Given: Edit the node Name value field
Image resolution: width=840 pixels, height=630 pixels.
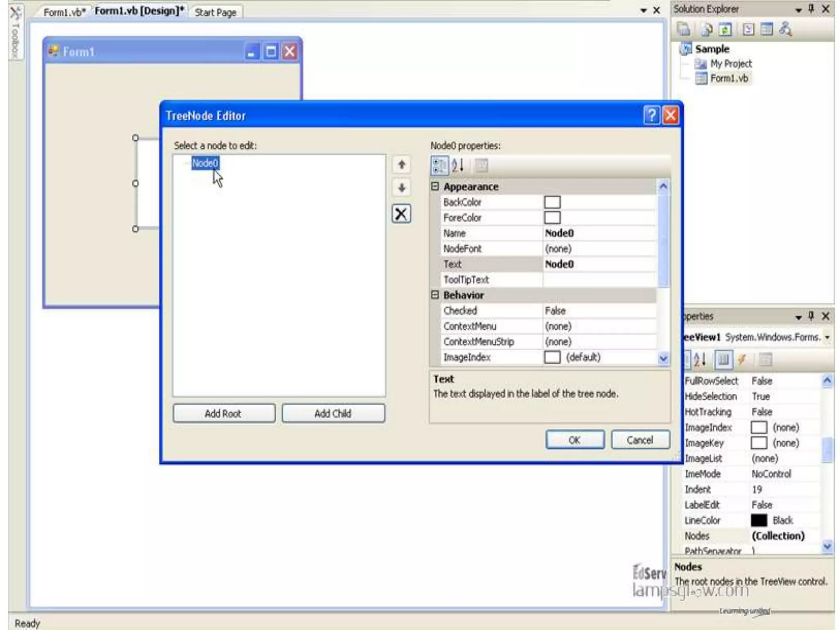Looking at the screenshot, I should click(599, 233).
